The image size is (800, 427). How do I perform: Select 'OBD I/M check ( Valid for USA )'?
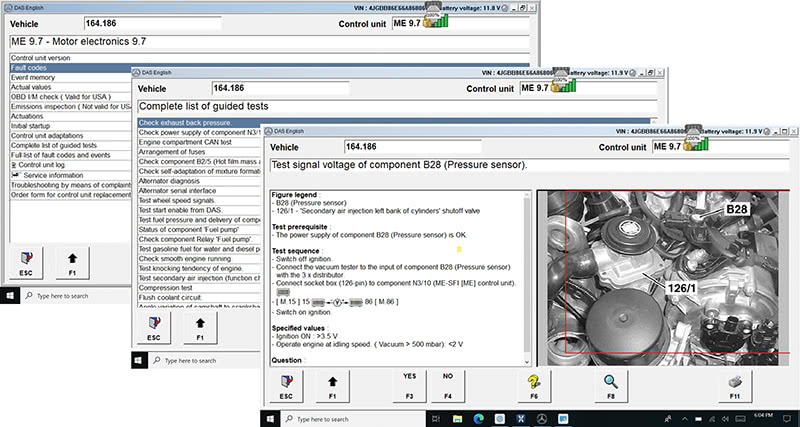(70, 97)
